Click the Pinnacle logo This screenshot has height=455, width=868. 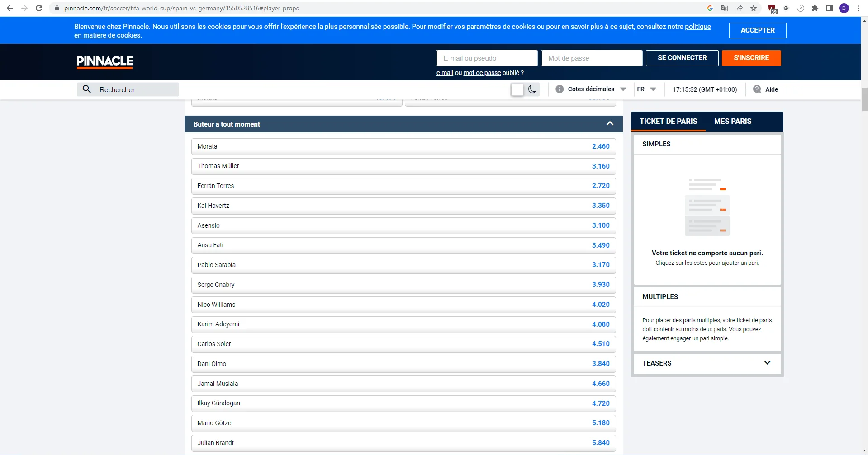click(104, 61)
